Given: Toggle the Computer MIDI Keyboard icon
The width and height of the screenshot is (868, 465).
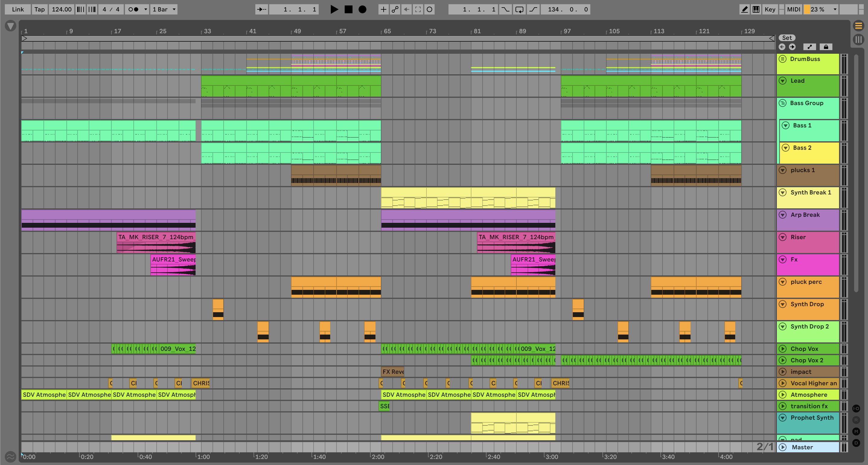Looking at the screenshot, I should 756,9.
